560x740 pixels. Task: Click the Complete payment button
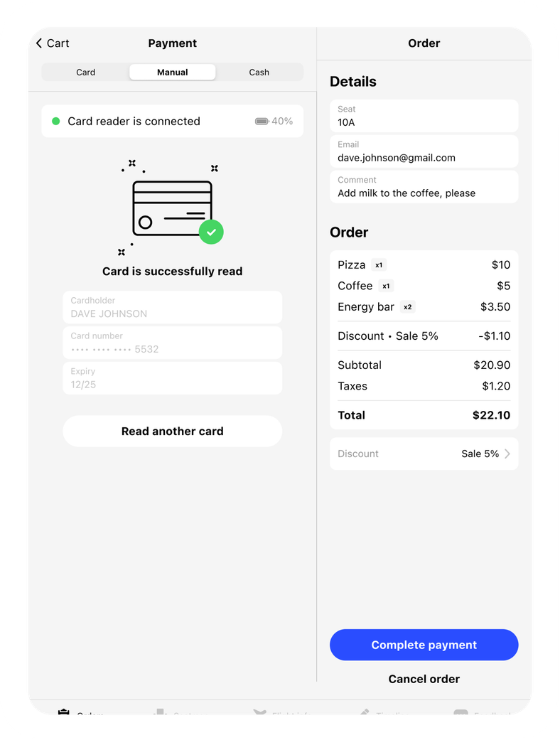click(x=424, y=645)
